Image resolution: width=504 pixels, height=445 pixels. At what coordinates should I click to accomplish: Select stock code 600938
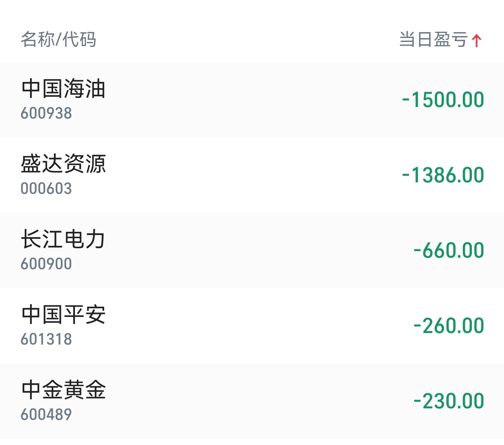click(46, 113)
